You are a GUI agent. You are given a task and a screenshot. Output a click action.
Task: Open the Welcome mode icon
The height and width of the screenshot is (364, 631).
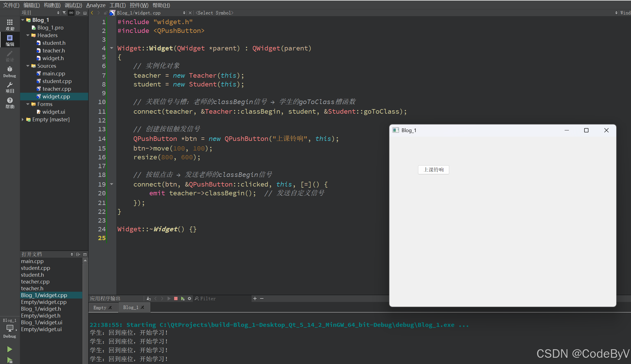(x=10, y=25)
